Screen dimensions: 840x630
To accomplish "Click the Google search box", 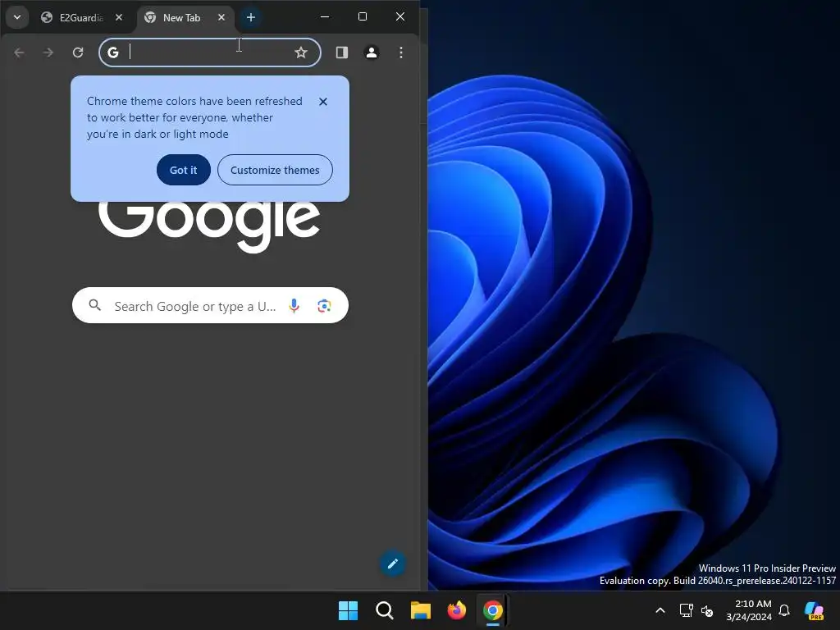I will click(210, 305).
